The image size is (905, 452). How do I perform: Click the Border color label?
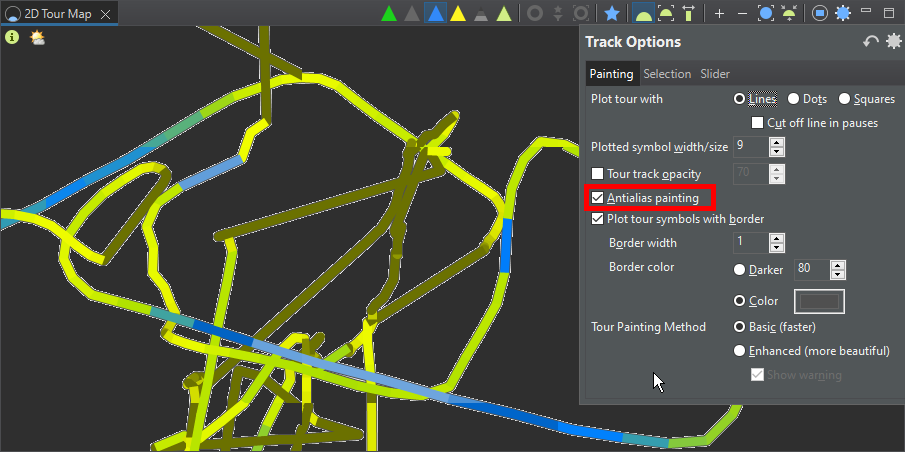pos(641,267)
